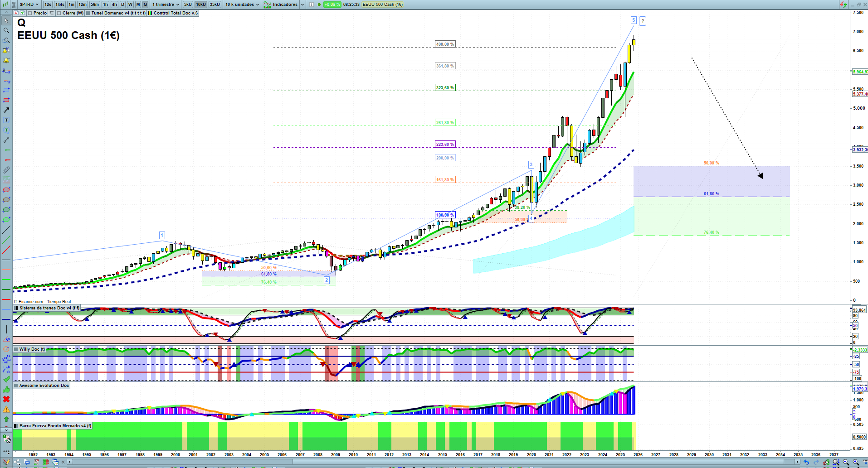Open the Sistema de trenes Doc v4 panel label

pyautogui.click(x=47, y=308)
